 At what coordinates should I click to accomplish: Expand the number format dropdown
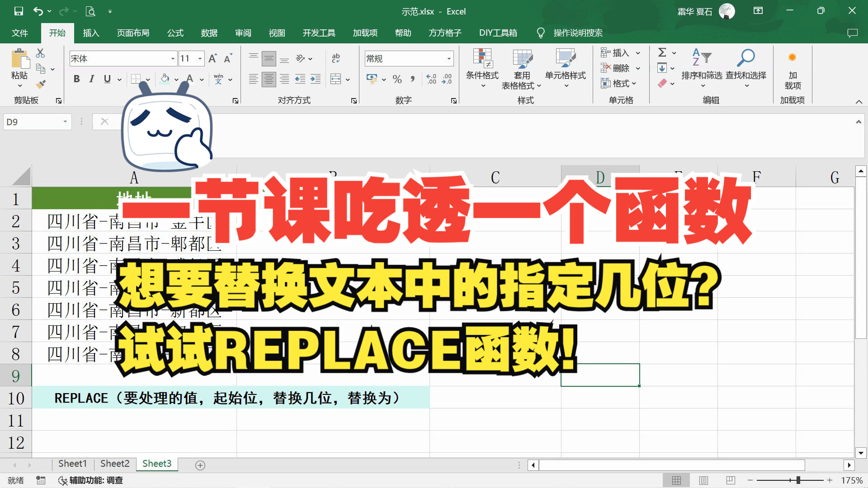tap(449, 59)
